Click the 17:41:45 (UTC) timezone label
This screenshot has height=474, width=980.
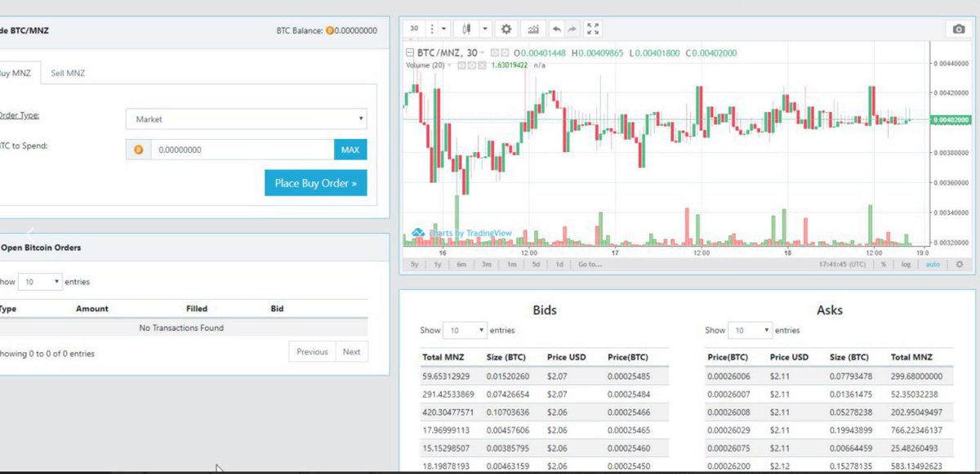click(x=842, y=265)
